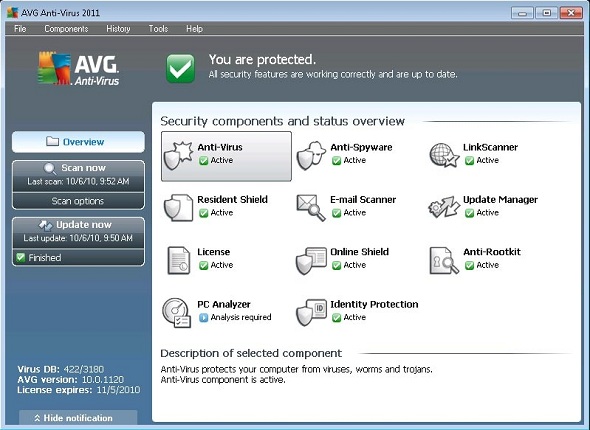Click the AVG Anti-Virus 2011 window title

pos(60,13)
